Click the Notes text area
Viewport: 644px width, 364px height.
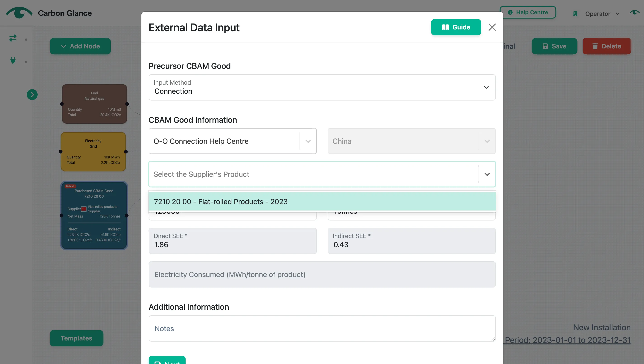point(322,328)
